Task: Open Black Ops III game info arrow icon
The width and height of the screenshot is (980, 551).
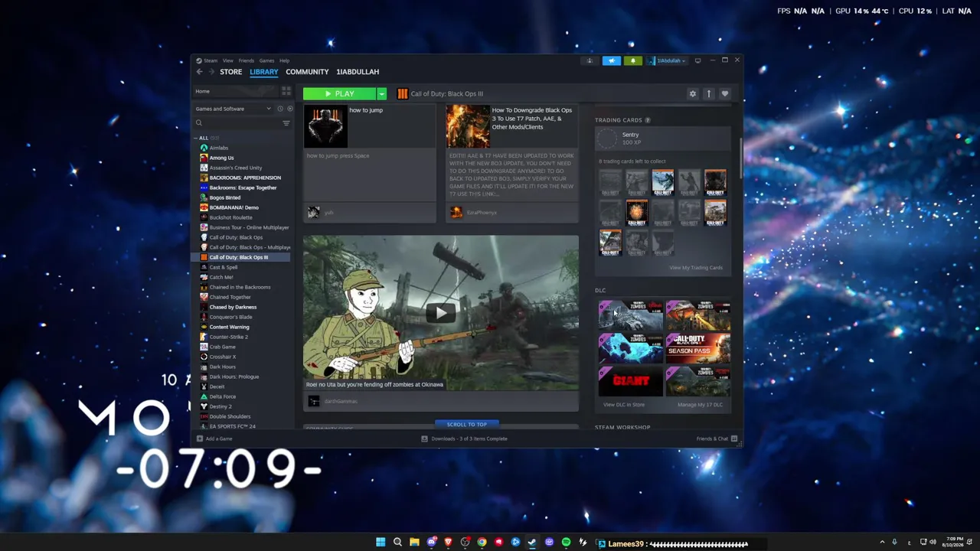Action: tap(709, 93)
